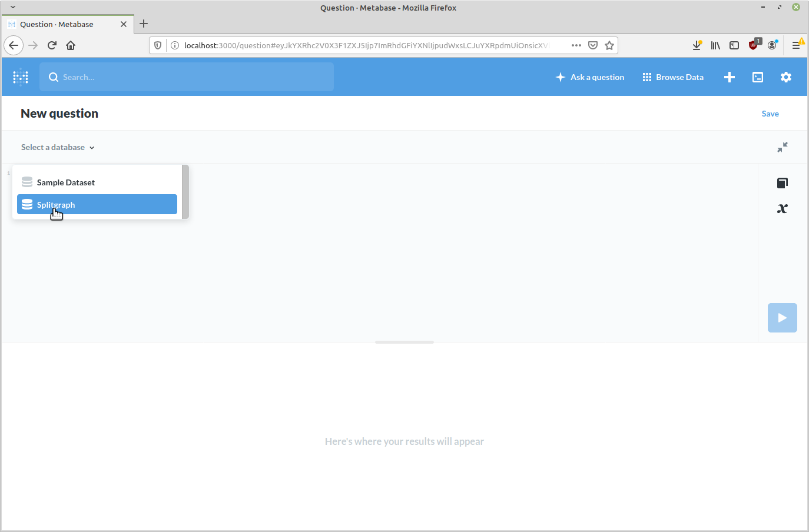Click the Metabase logo home icon
The image size is (809, 532).
click(21, 77)
